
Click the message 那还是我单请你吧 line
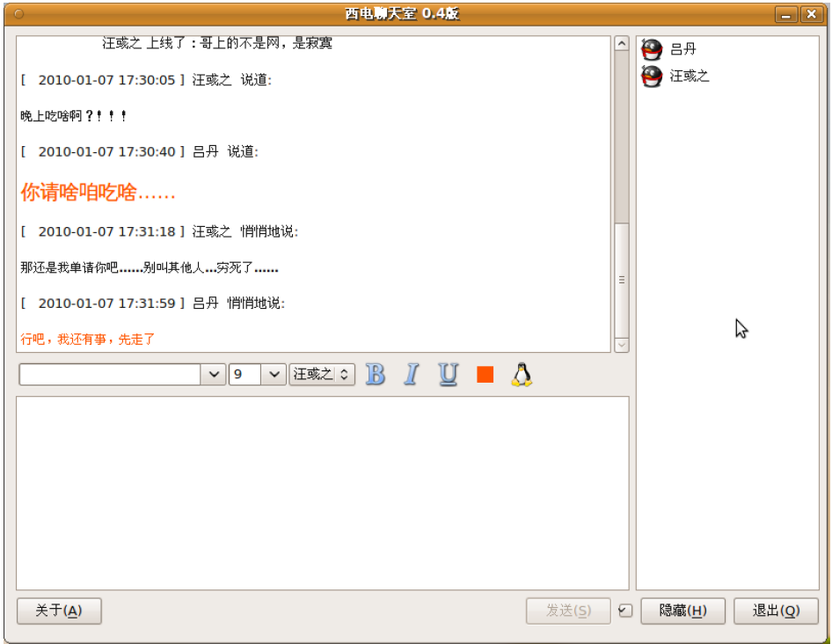click(150, 267)
